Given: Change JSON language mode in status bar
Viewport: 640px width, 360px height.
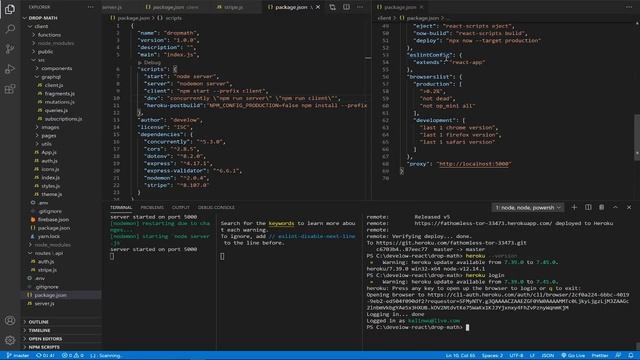Looking at the screenshot, I should (x=547, y=356).
